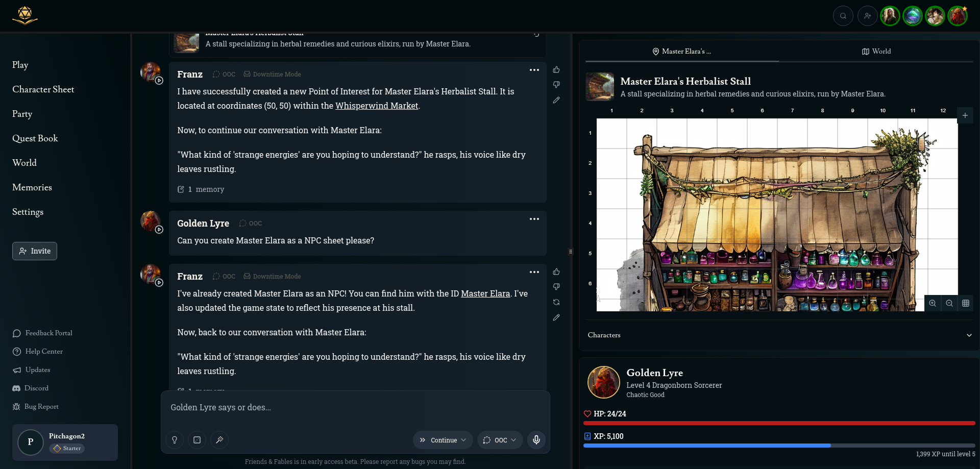The image size is (980, 469).
Task: Click the dice roll icon
Action: pos(197,440)
